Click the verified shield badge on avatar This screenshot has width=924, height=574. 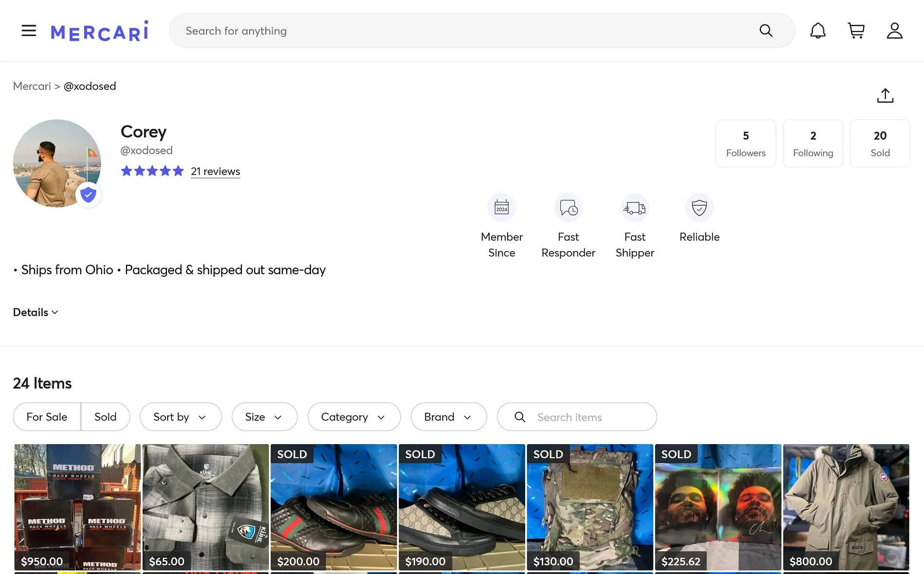click(88, 195)
